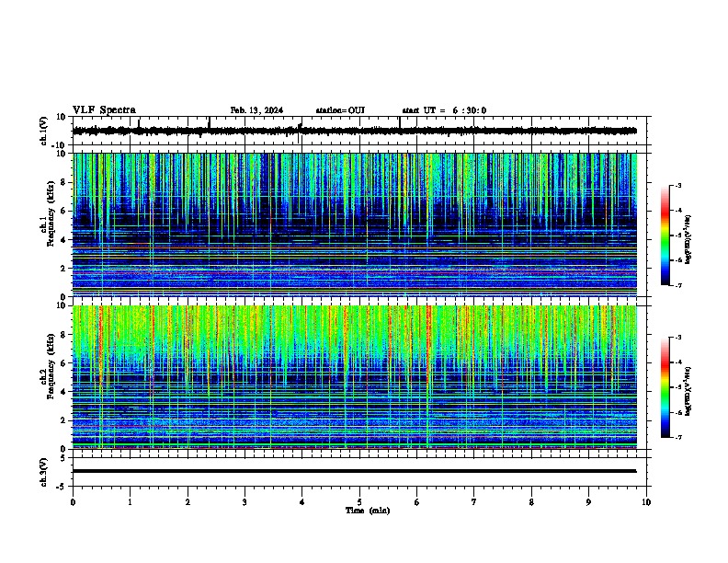Click the "4" tick on the Time axis
The height and width of the screenshot is (563, 728).
coord(302,502)
